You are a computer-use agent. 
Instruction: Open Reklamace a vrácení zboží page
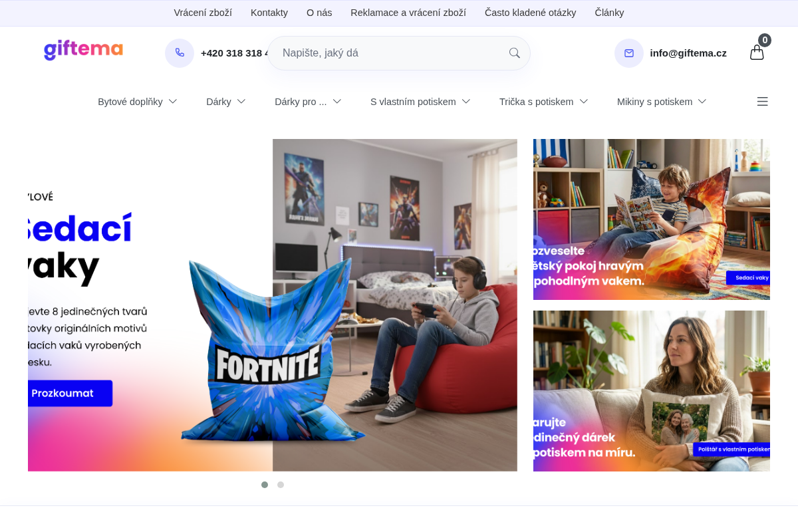(408, 13)
